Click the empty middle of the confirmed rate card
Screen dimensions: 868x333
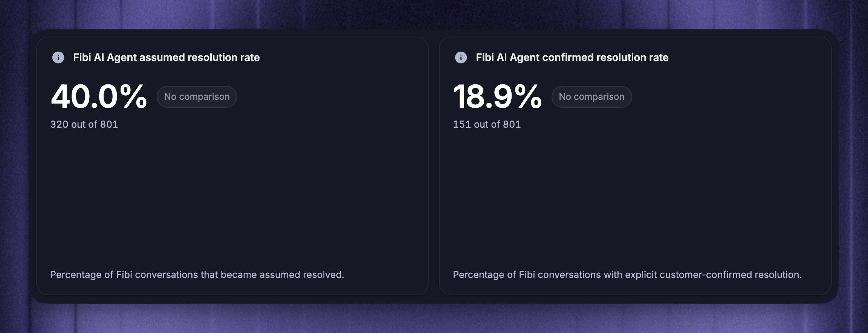click(x=635, y=196)
